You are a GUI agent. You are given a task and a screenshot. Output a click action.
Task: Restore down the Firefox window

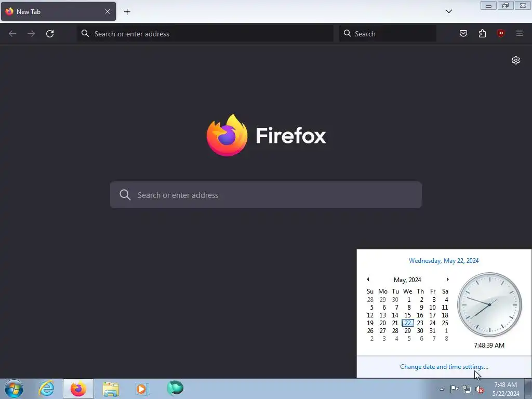point(506,5)
